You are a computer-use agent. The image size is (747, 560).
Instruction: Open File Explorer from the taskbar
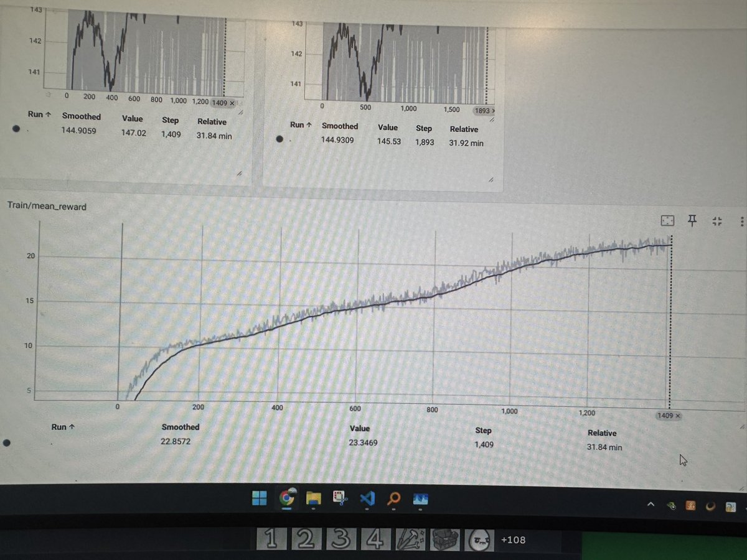313,498
